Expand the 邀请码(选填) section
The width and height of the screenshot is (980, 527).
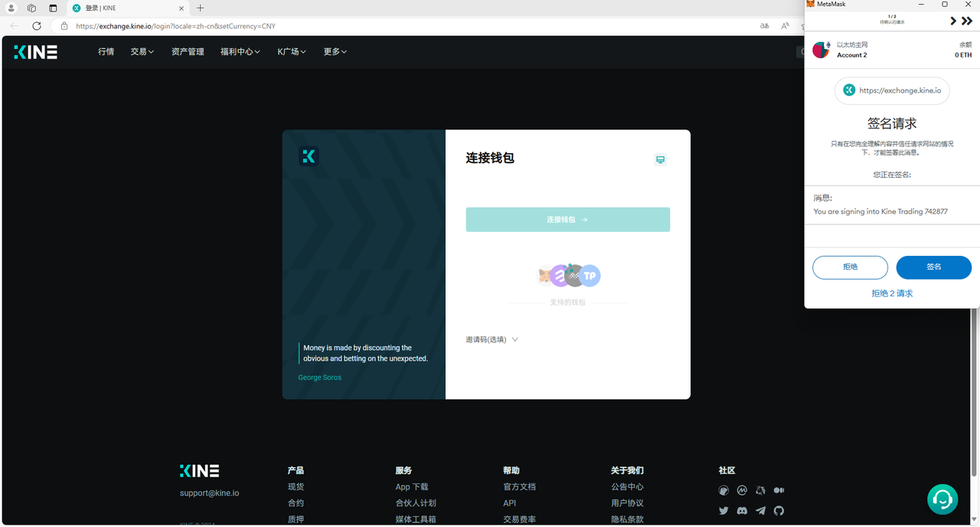pyautogui.click(x=492, y=339)
